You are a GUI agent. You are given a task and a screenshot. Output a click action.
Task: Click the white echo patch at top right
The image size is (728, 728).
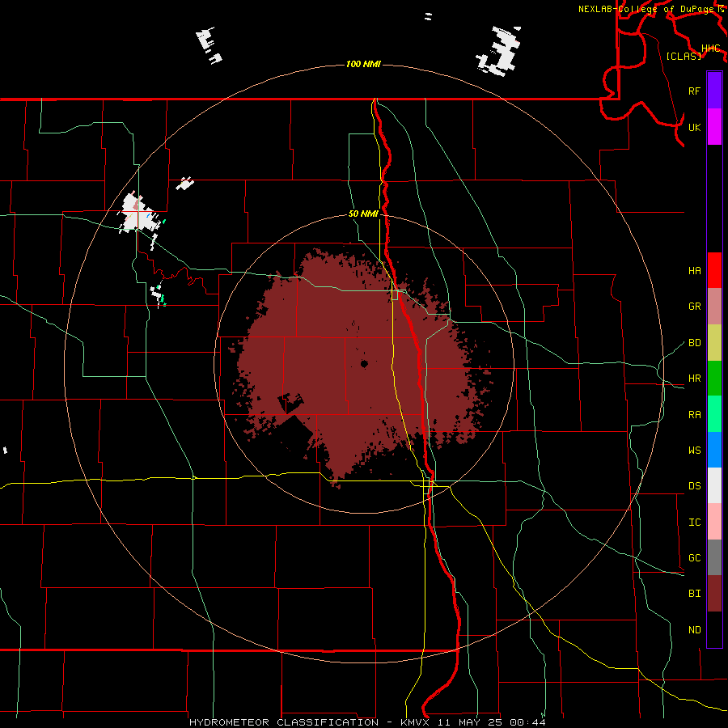pos(498,51)
